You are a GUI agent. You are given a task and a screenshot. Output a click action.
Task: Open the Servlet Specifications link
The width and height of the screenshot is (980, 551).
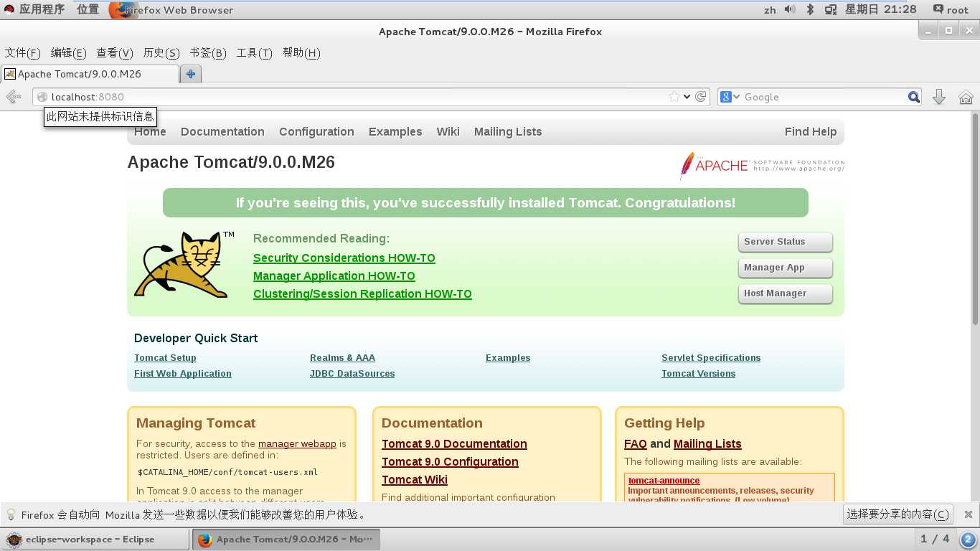(x=711, y=357)
